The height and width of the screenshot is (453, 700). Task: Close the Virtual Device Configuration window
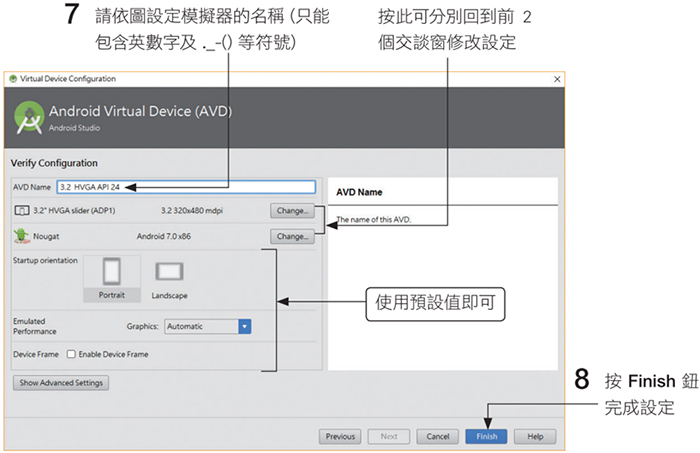tap(557, 79)
